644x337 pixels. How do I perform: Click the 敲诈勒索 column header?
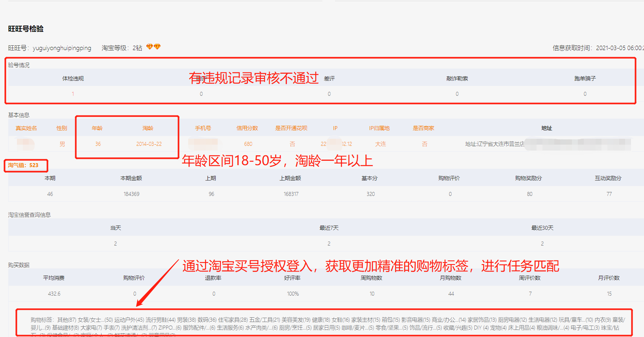(457, 78)
